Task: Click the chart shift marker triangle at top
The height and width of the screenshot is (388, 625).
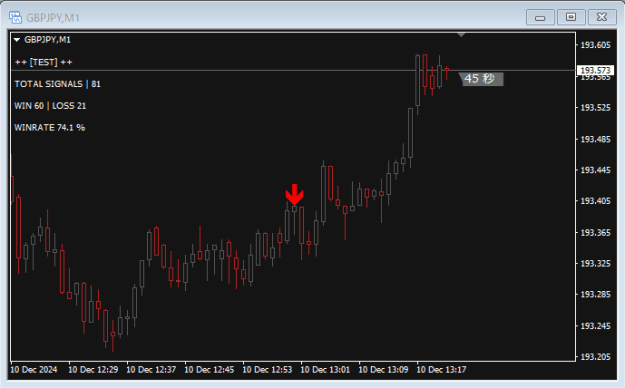Action: click(x=461, y=35)
